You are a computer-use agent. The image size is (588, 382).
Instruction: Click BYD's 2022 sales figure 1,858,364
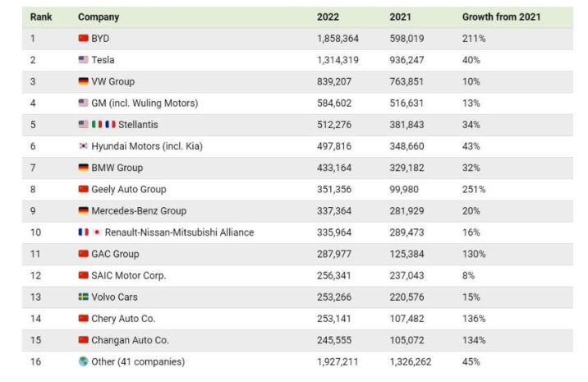coord(338,39)
